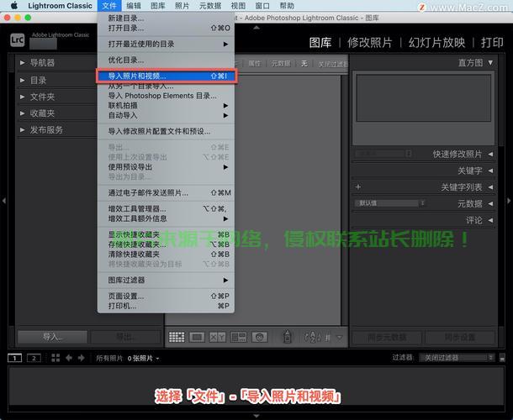The image size is (513, 420).
Task: Open 图库过滤器 submenu
Action: (x=167, y=280)
